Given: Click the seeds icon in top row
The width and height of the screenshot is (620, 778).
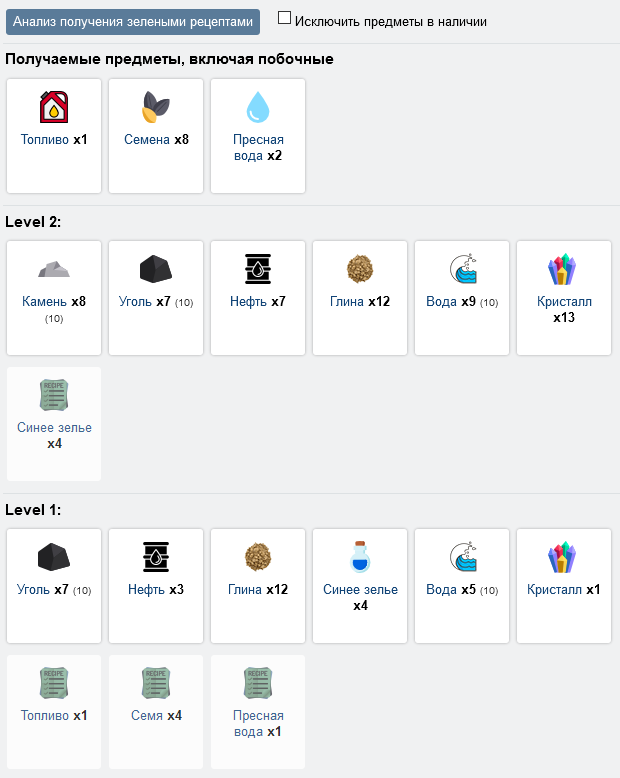Looking at the screenshot, I should point(156,107).
